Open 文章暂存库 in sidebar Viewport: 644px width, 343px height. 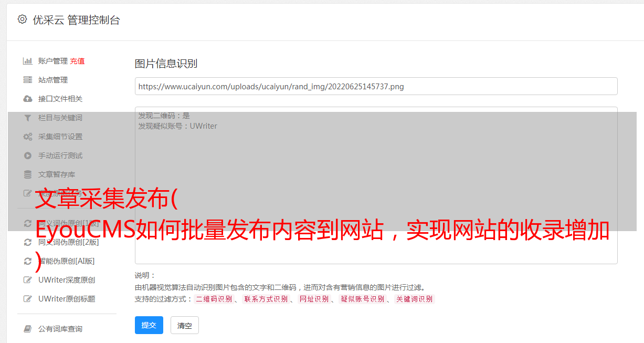coord(57,174)
